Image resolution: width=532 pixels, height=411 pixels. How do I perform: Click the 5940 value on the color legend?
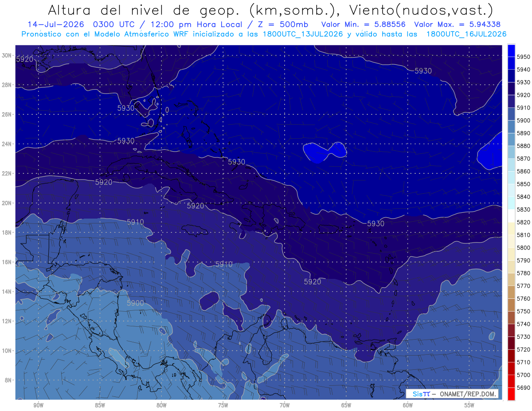[x=523, y=70]
